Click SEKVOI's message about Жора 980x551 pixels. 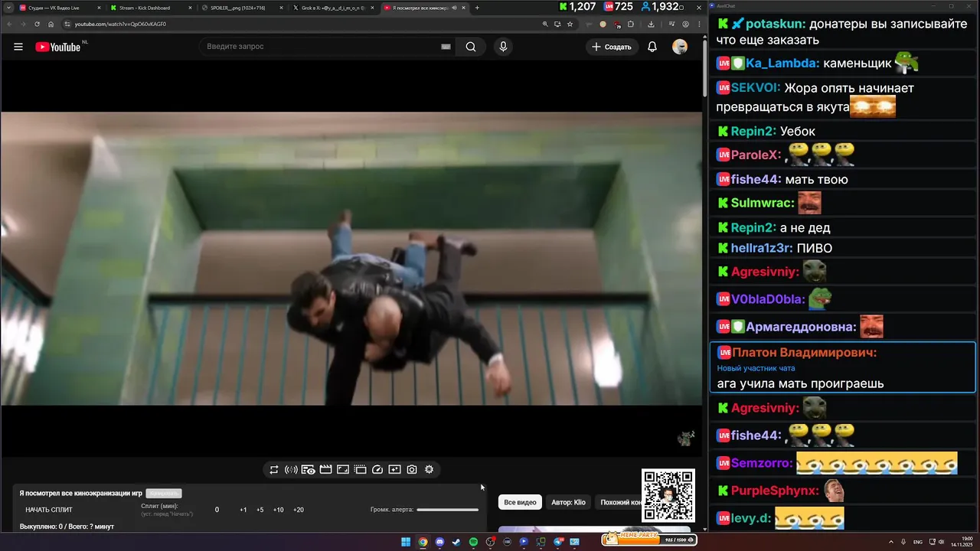tap(844, 97)
